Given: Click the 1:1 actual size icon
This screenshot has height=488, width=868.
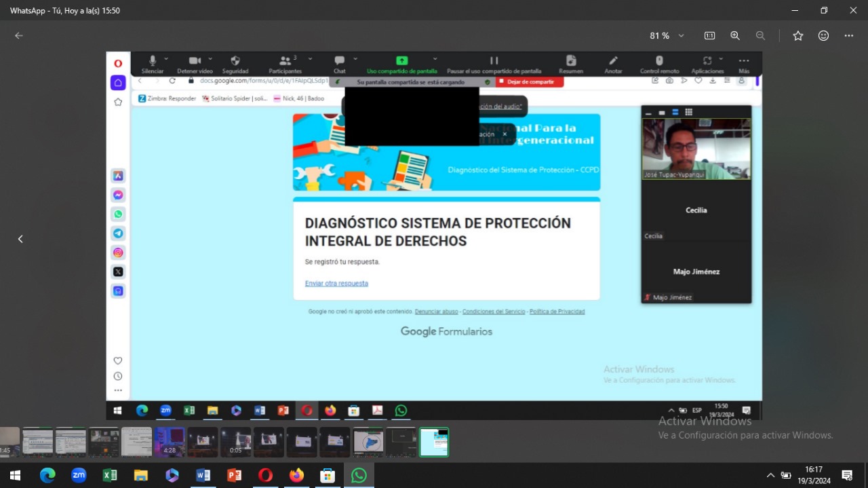Looking at the screenshot, I should pos(709,36).
